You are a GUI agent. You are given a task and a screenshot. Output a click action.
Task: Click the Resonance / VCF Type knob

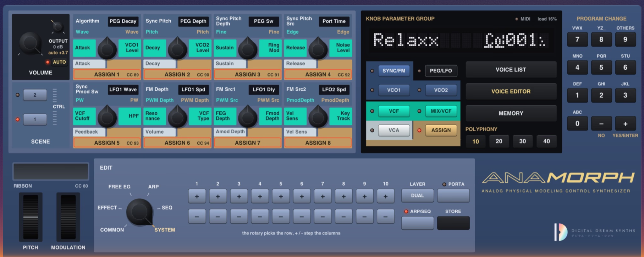[177, 117]
